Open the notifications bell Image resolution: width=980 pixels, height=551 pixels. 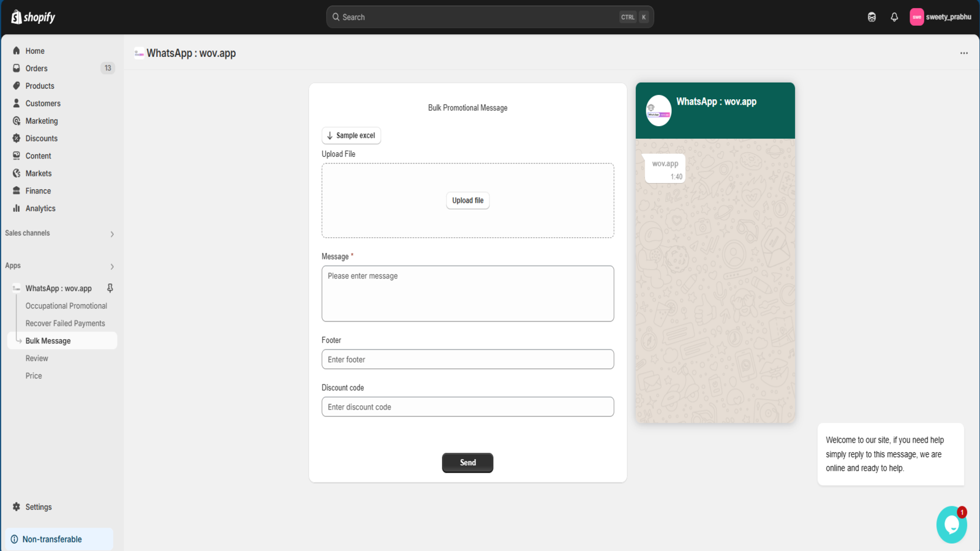[894, 17]
